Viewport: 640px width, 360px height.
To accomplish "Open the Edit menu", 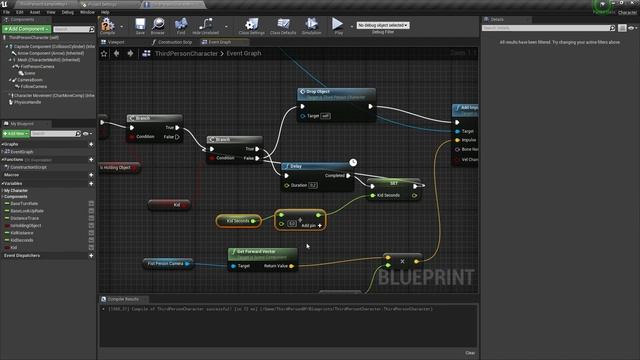I will (x=20, y=12).
